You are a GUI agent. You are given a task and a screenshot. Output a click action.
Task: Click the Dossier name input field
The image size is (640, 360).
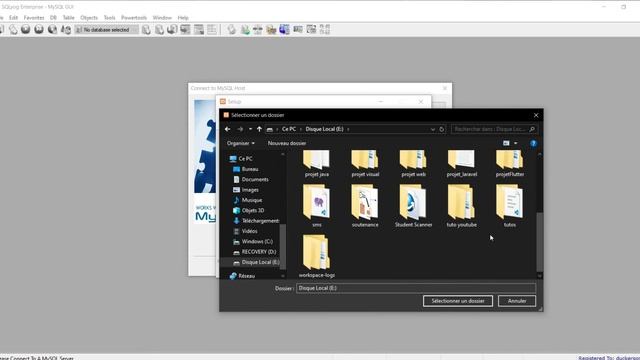pyautogui.click(x=416, y=288)
